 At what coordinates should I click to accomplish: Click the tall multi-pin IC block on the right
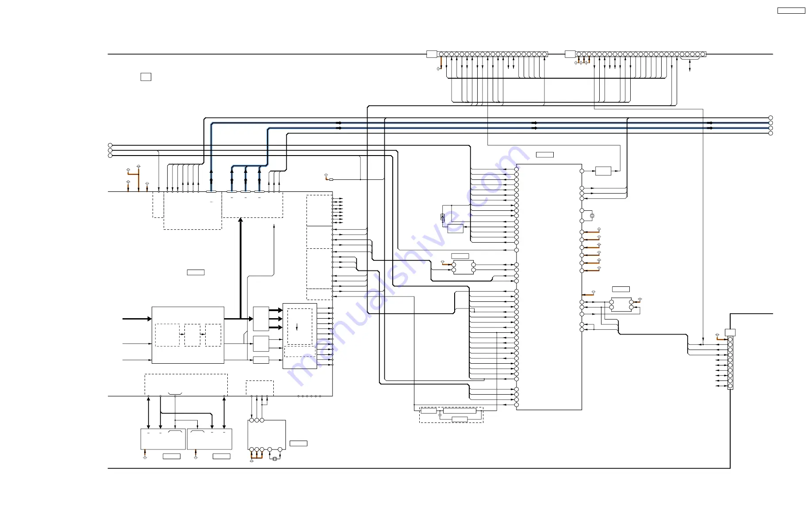point(549,287)
